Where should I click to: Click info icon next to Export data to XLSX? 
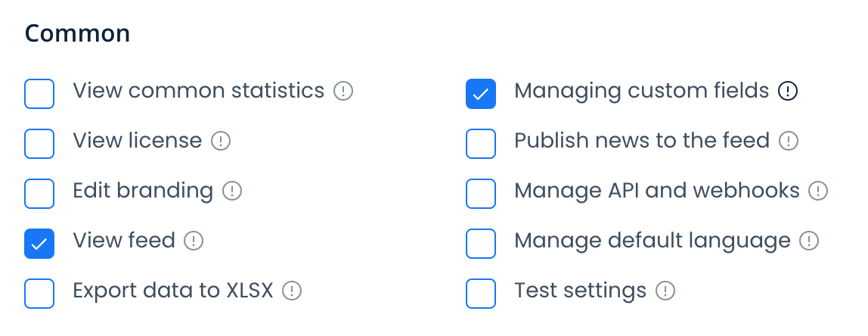point(292,291)
